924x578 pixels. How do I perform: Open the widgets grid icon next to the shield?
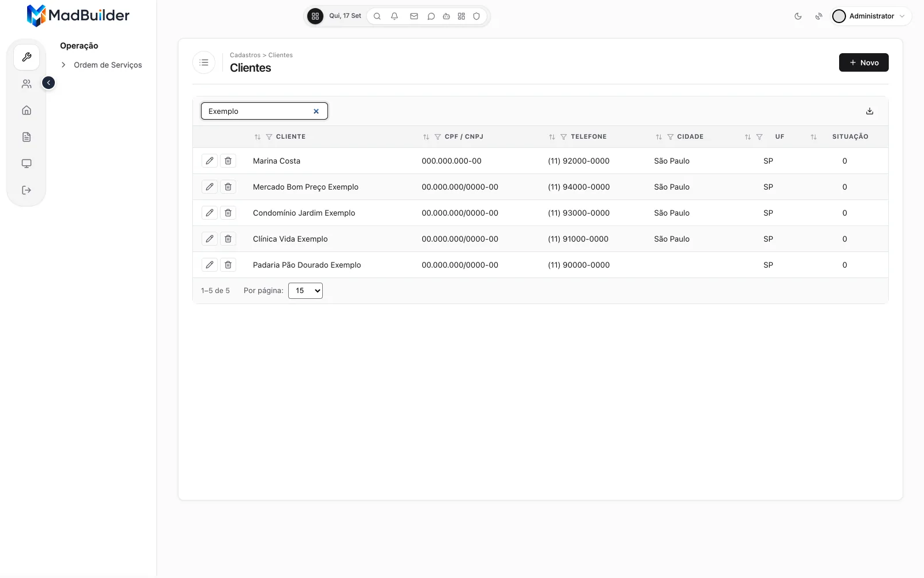coord(461,16)
